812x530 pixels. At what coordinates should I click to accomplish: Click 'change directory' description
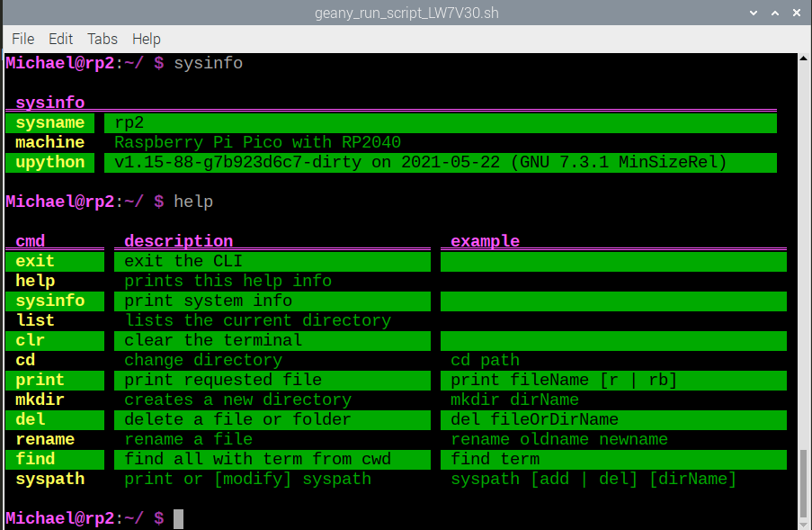203,360
